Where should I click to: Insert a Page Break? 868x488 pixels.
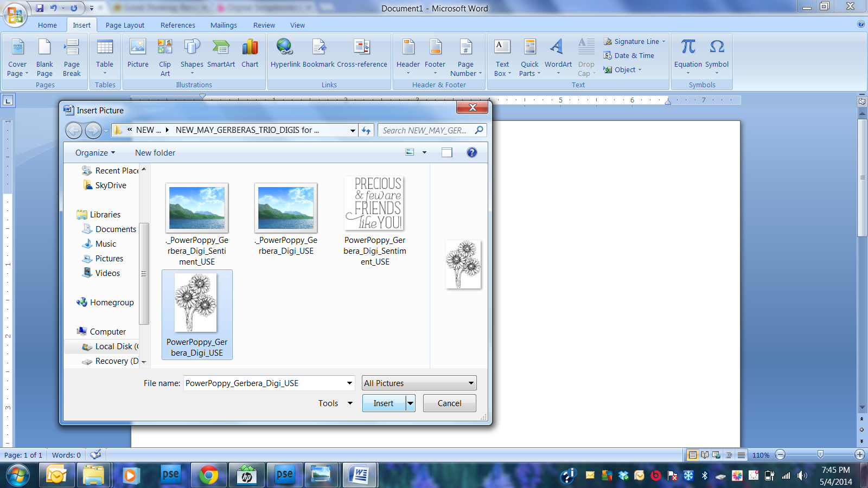tap(72, 57)
